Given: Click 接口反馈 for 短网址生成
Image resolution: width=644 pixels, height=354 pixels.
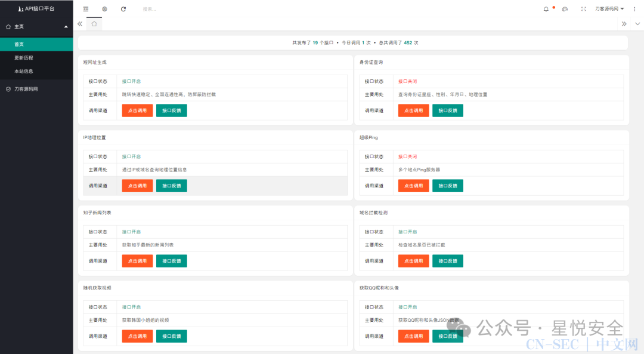Looking at the screenshot, I should coord(171,110).
